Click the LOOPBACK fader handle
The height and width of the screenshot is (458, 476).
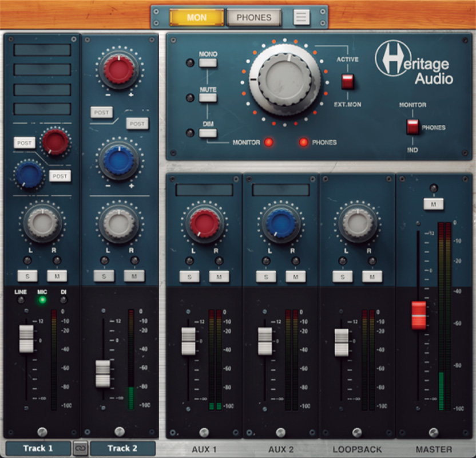[342, 342]
